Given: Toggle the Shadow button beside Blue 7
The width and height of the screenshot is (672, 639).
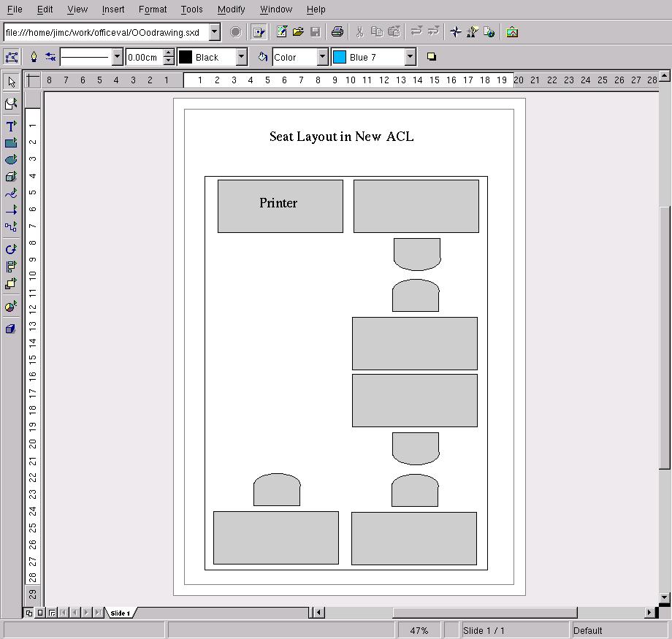Looking at the screenshot, I should point(431,57).
